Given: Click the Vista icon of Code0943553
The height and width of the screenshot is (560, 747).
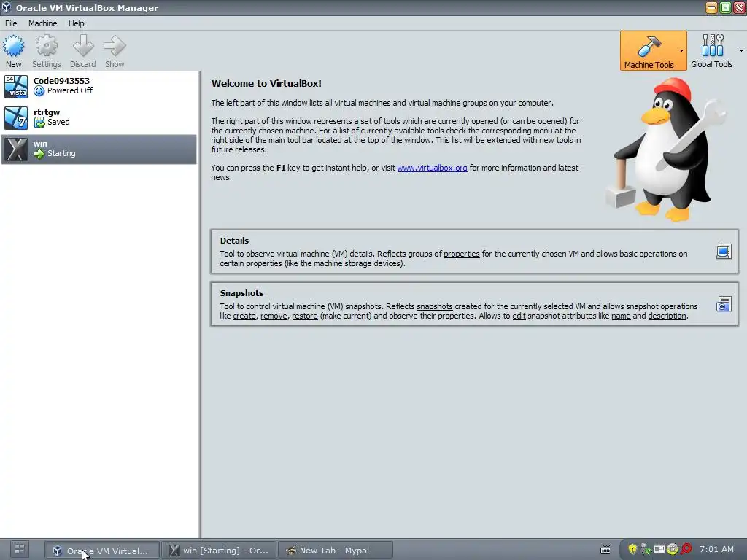Looking at the screenshot, I should point(16,86).
